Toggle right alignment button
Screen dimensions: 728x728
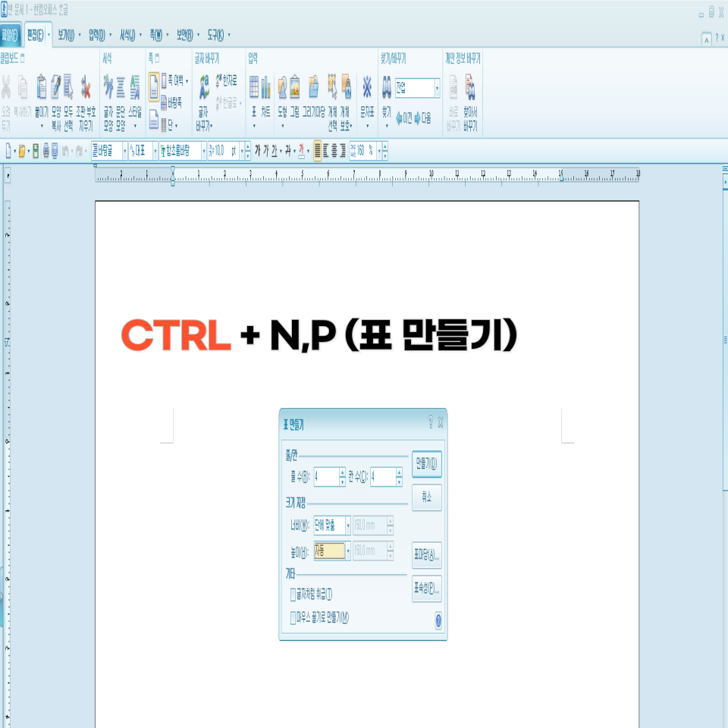[x=343, y=150]
